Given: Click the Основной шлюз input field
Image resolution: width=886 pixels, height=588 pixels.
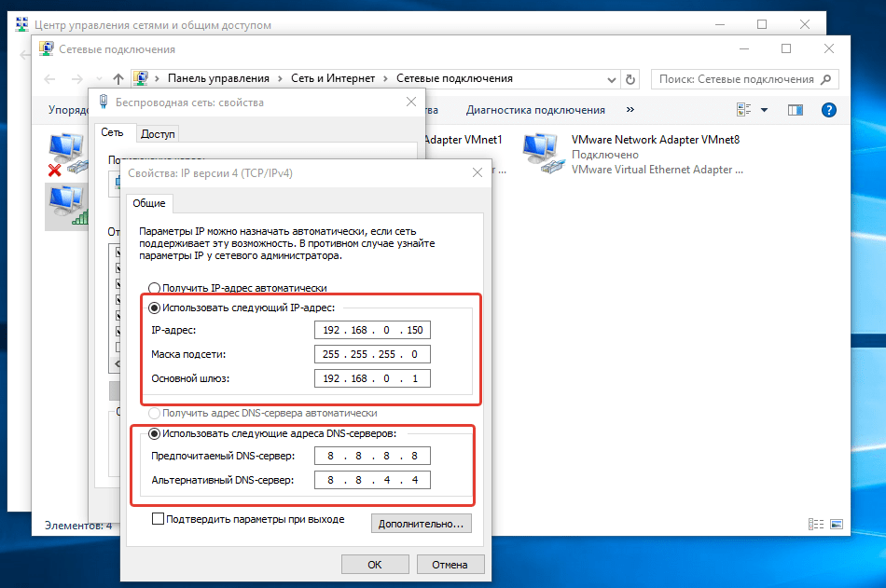Looking at the screenshot, I should (372, 378).
